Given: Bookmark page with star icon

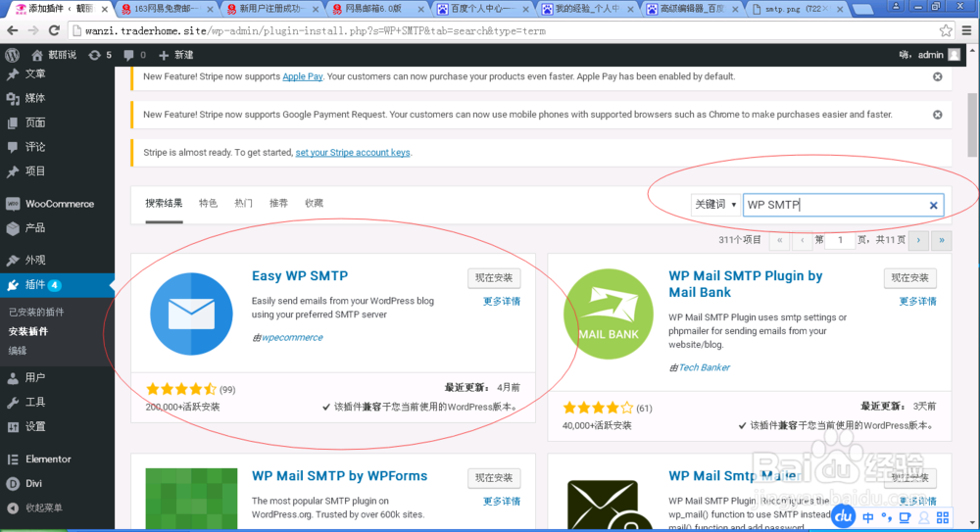Looking at the screenshot, I should coord(946,30).
